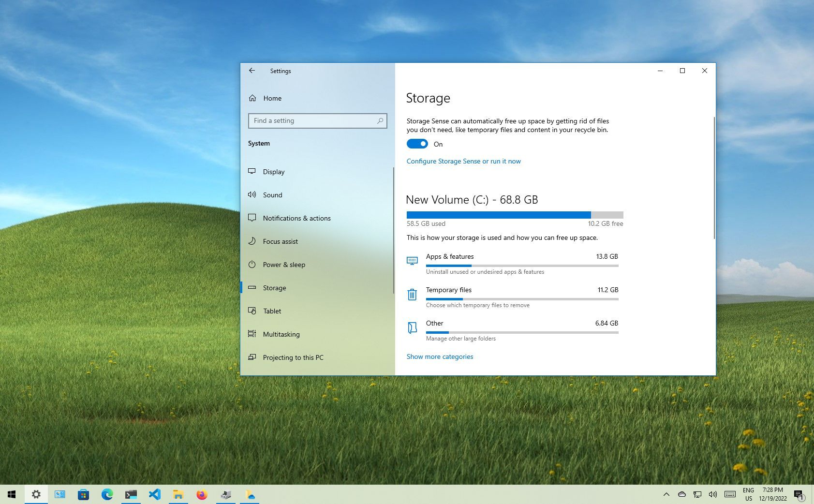Select the Focus assist moon icon
The width and height of the screenshot is (814, 504).
tap(252, 241)
